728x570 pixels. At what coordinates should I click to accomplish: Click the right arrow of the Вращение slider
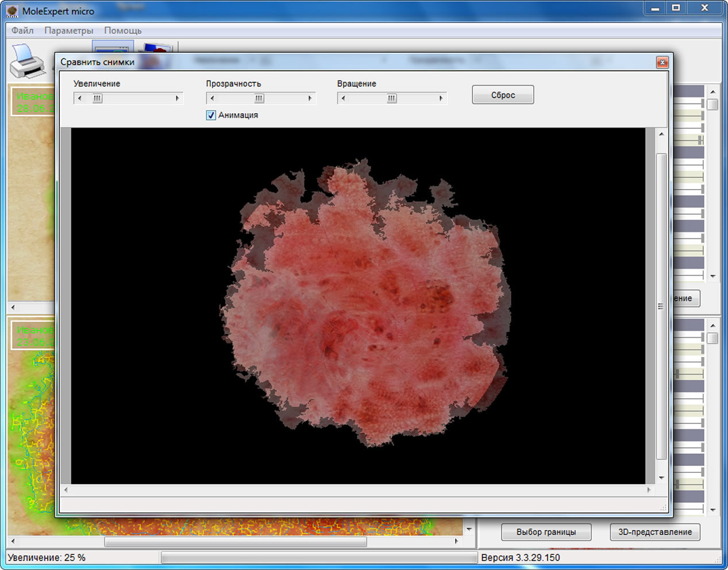(441, 98)
